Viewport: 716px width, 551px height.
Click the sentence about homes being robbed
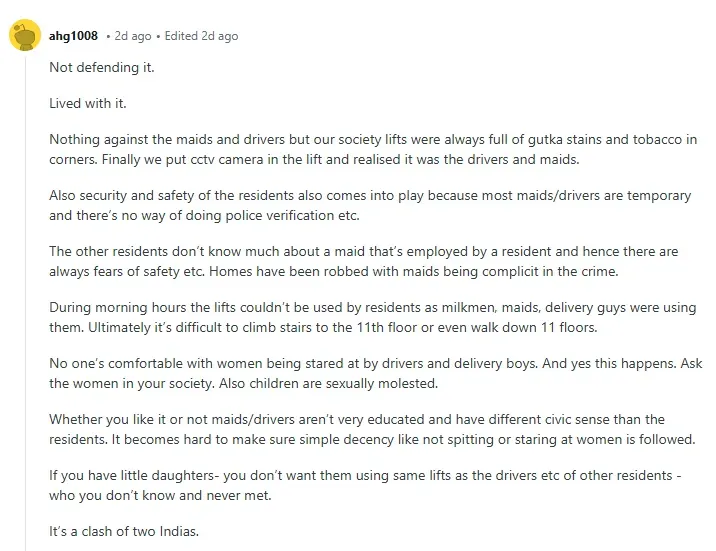pos(414,272)
